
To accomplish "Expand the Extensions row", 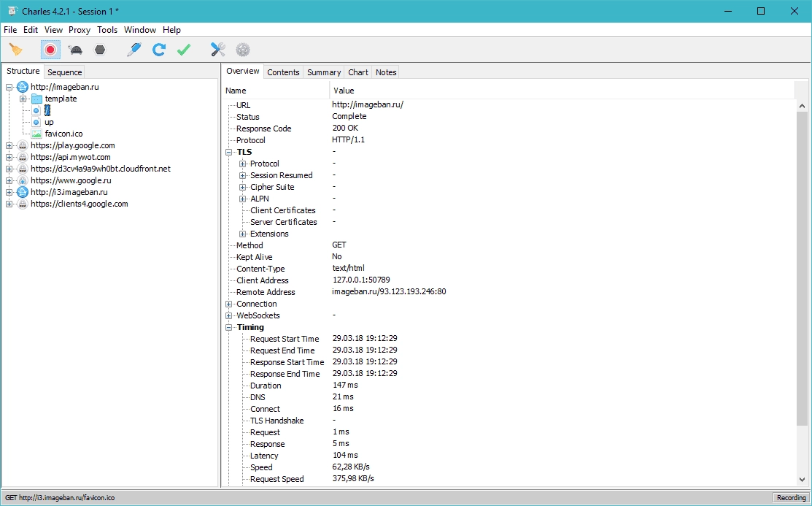I will [x=242, y=234].
